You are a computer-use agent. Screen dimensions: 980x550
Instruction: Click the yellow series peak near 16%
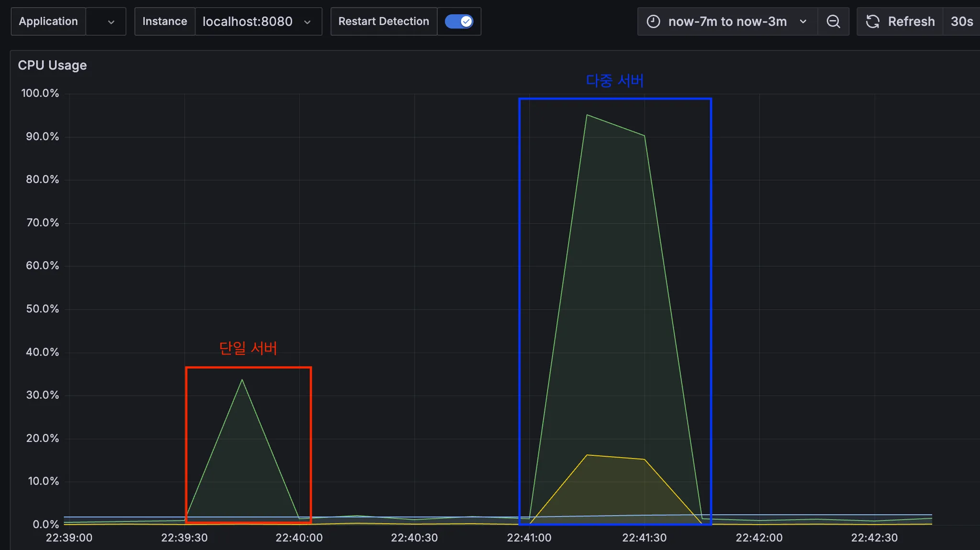point(587,455)
